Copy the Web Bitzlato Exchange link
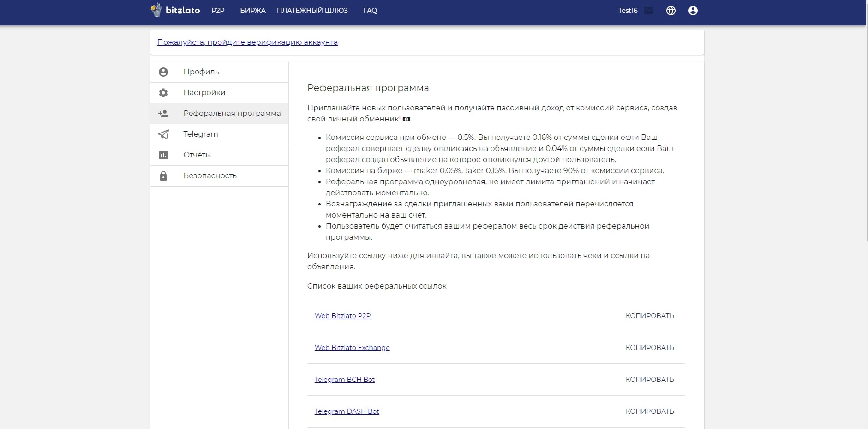 coord(650,348)
